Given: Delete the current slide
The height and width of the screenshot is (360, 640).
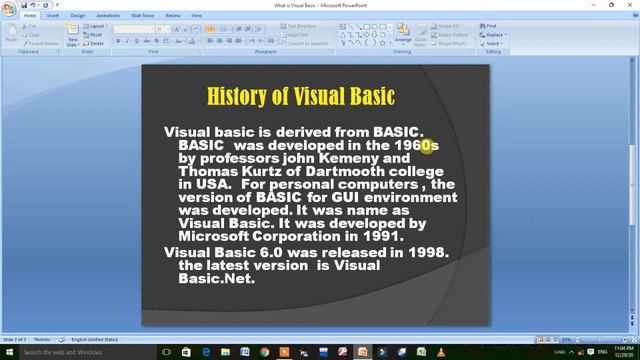Looking at the screenshot, I should click(x=94, y=43).
